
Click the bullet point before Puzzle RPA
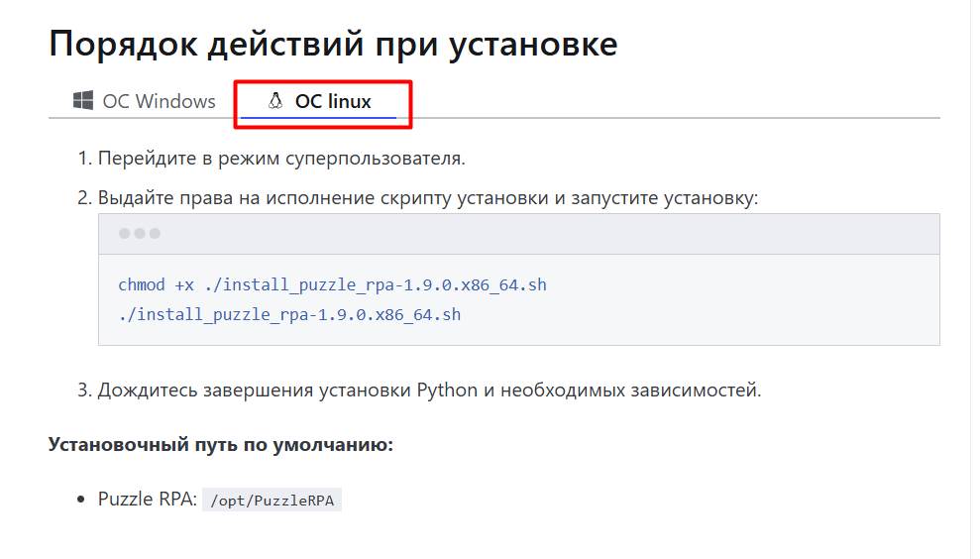click(x=80, y=500)
